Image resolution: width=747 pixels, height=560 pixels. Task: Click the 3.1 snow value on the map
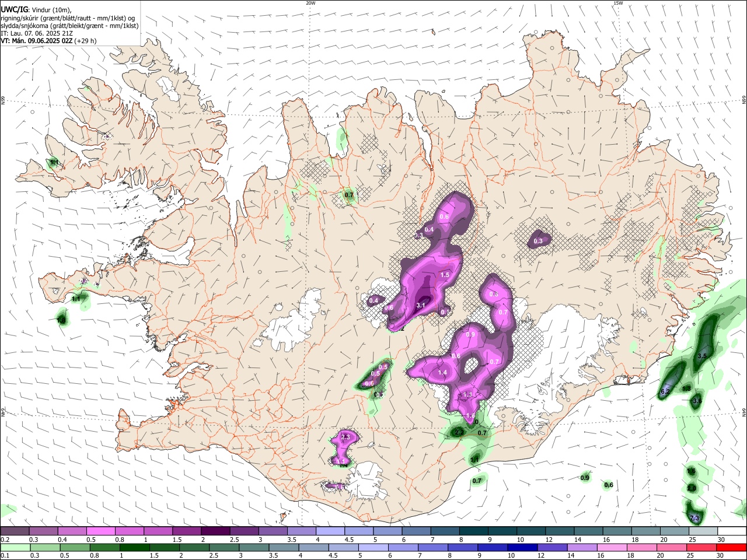pos(421,305)
